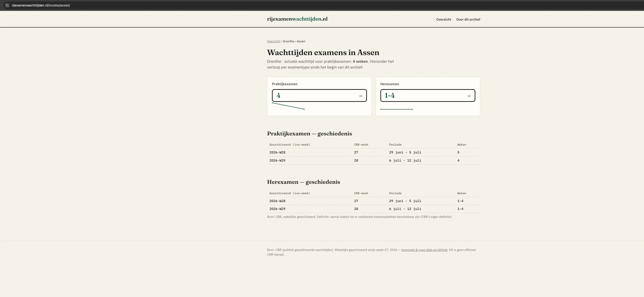
Task: Open the rijexamenwachttijden.nl home logo
Action: (297, 19)
